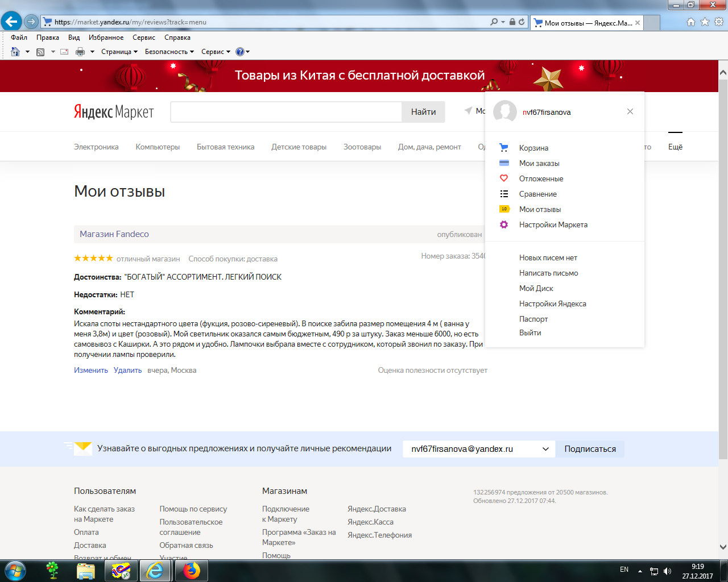Screen dimensions: 728x582
Task: Open File Explorer folder icon in taskbar
Action: pos(86,571)
